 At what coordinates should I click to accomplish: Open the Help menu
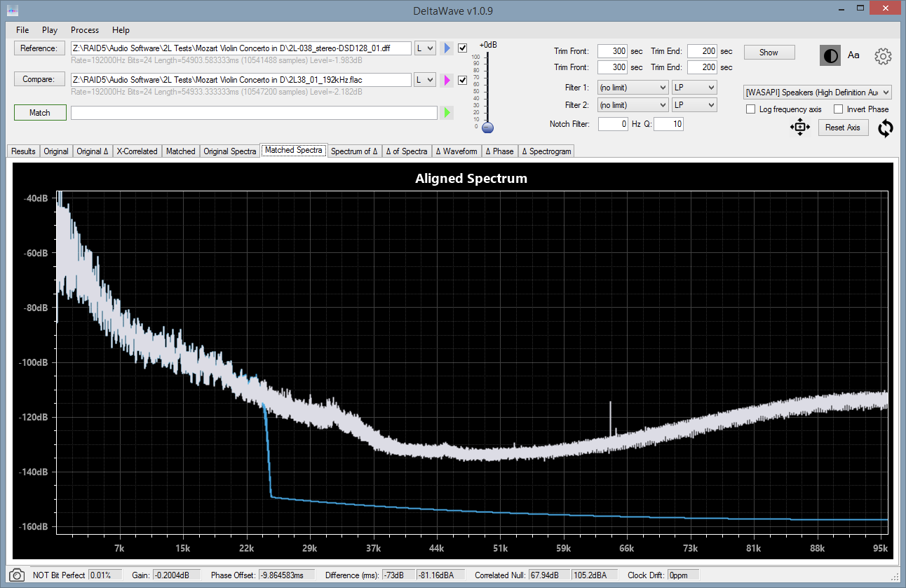[x=121, y=30]
